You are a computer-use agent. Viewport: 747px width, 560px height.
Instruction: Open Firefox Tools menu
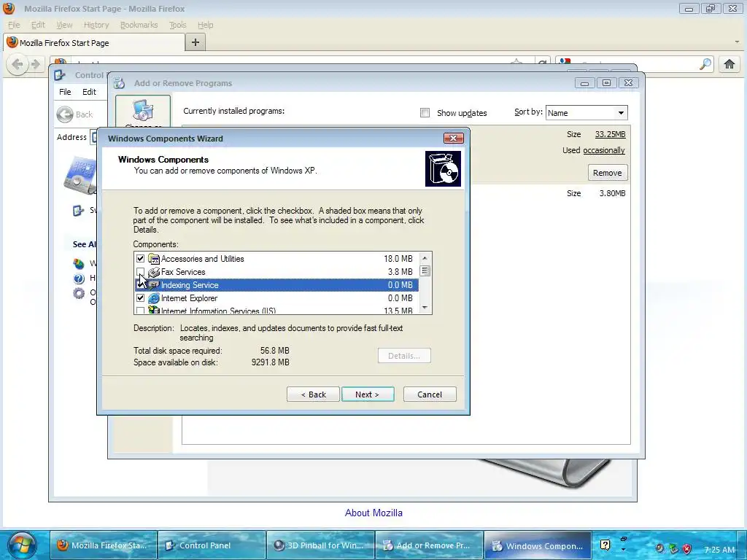coord(178,25)
